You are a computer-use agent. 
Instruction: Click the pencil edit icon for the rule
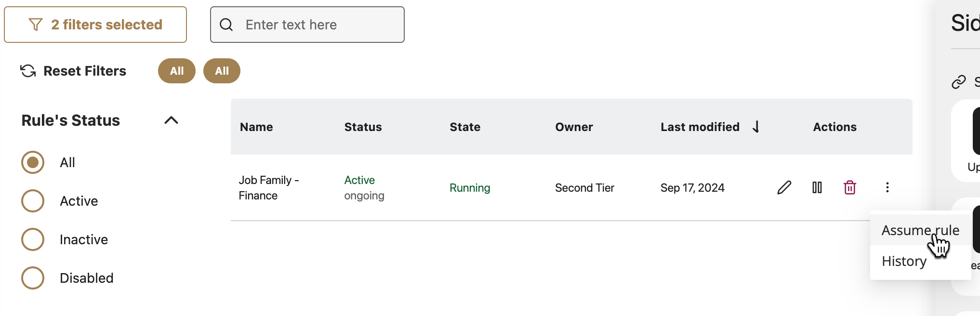click(784, 187)
